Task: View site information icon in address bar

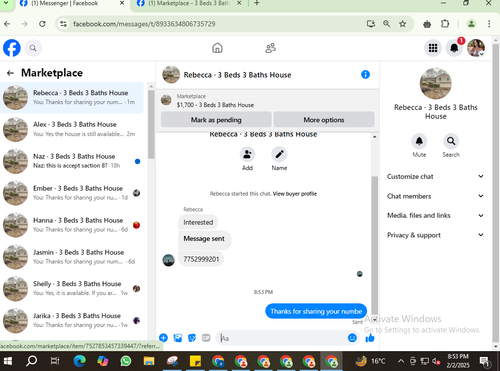Action: tap(63, 24)
